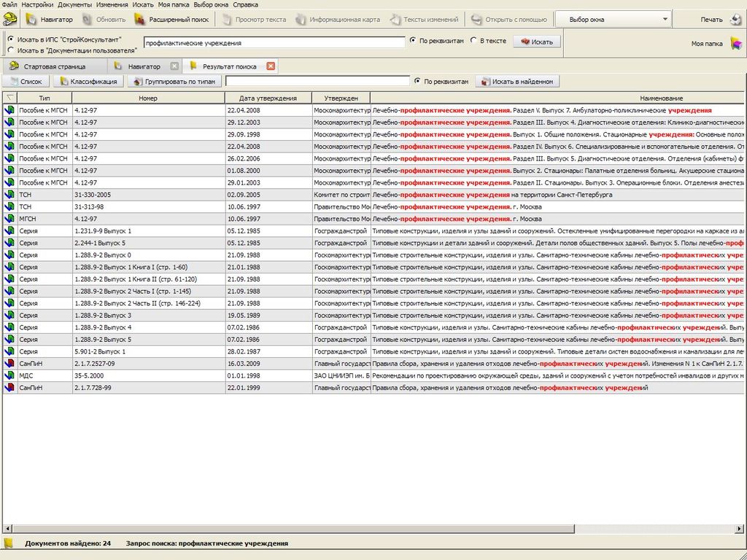Click red icon of СанПиН 2.1.7.728-99 row
Image resolution: width=747 pixels, height=560 pixels.
click(x=9, y=388)
